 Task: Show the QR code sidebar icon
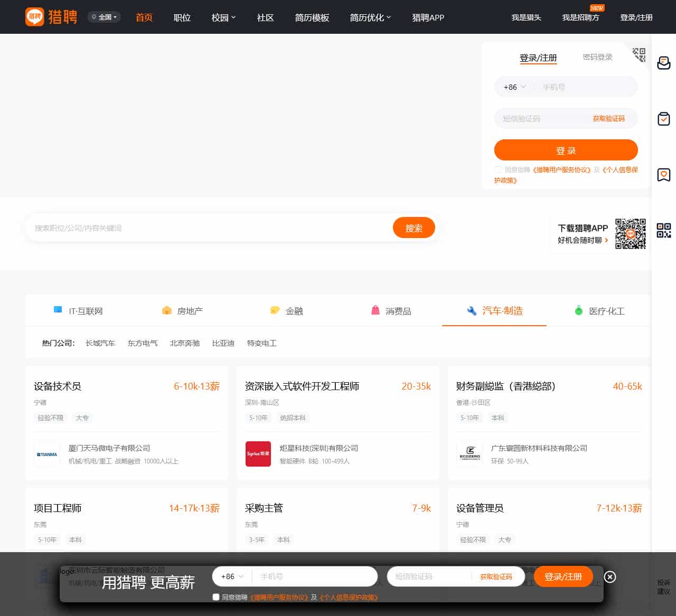[663, 230]
